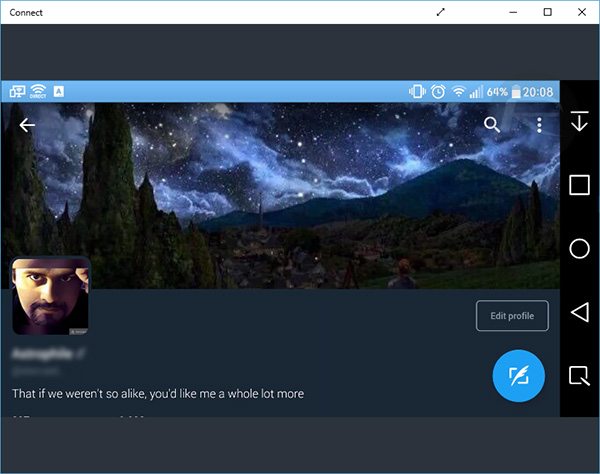Tap the starry night header image
This screenshot has width=600, height=474.
[x=300, y=200]
